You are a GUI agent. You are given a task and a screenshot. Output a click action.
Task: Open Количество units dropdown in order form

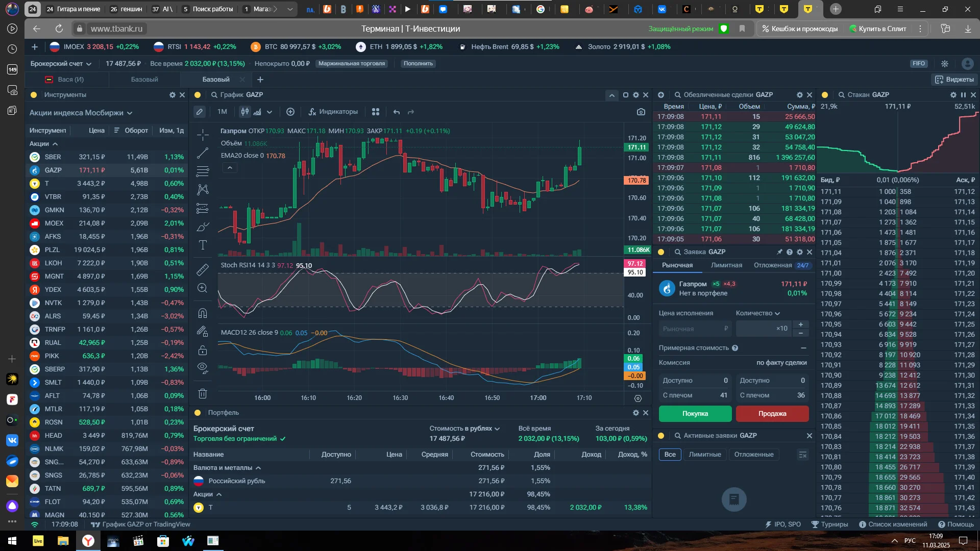click(758, 313)
